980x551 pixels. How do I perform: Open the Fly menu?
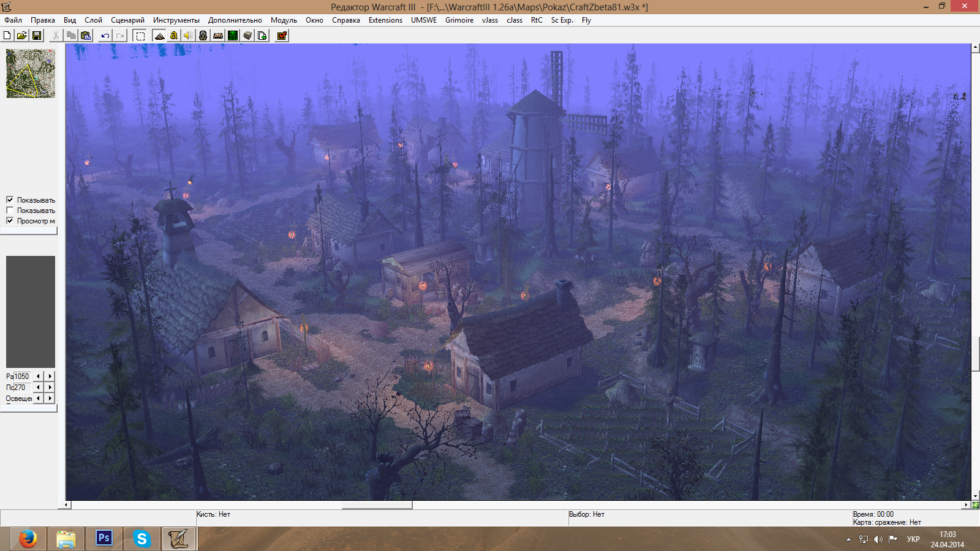tap(586, 20)
